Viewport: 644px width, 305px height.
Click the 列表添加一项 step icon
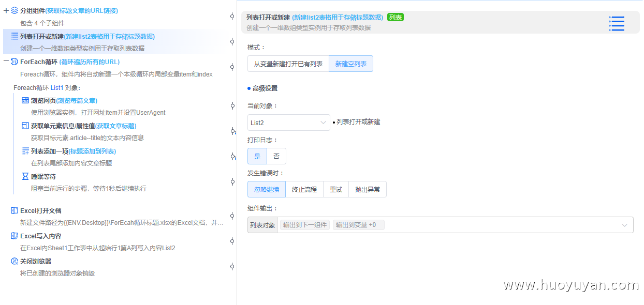(25, 151)
